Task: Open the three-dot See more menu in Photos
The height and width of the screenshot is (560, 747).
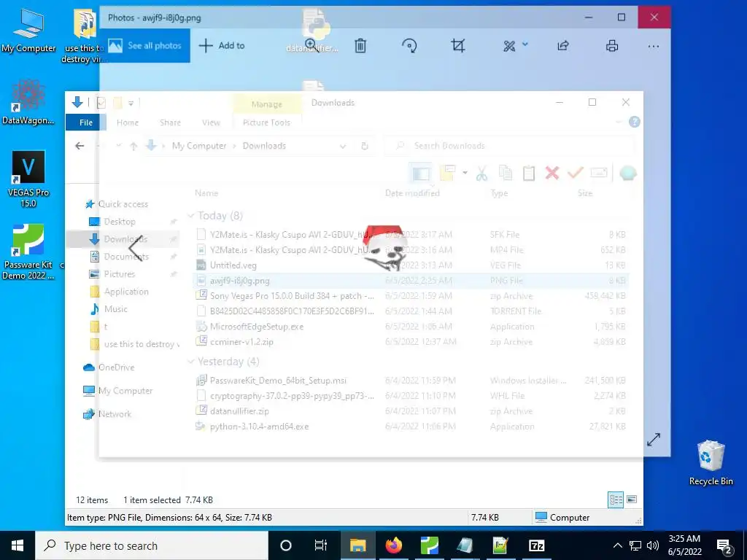Action: tap(654, 46)
